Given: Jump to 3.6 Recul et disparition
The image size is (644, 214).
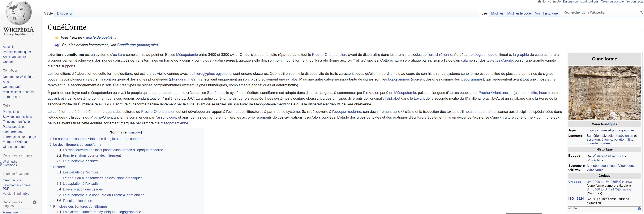Looking at the screenshot, I should coord(78,201).
